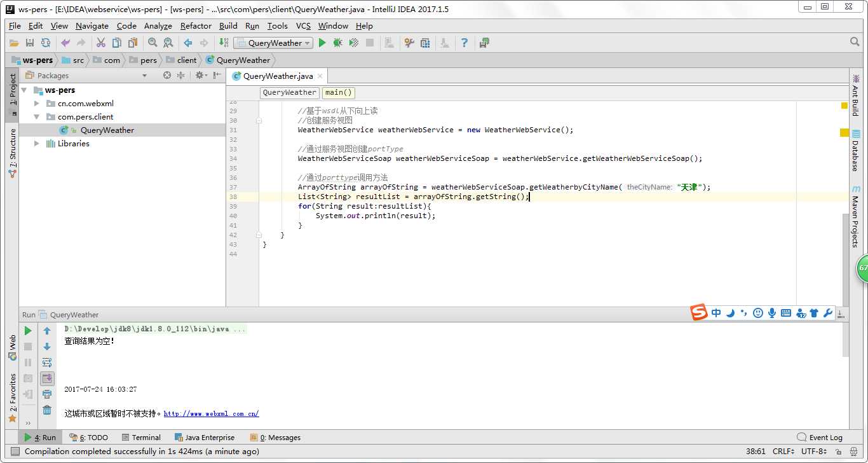
Task: Open Project Structure toolbar icon
Action: (x=425, y=43)
